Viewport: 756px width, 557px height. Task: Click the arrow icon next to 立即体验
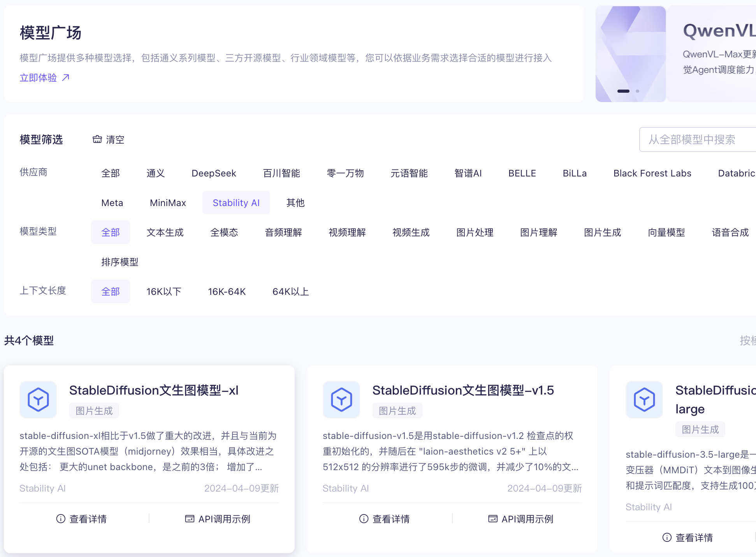point(66,78)
